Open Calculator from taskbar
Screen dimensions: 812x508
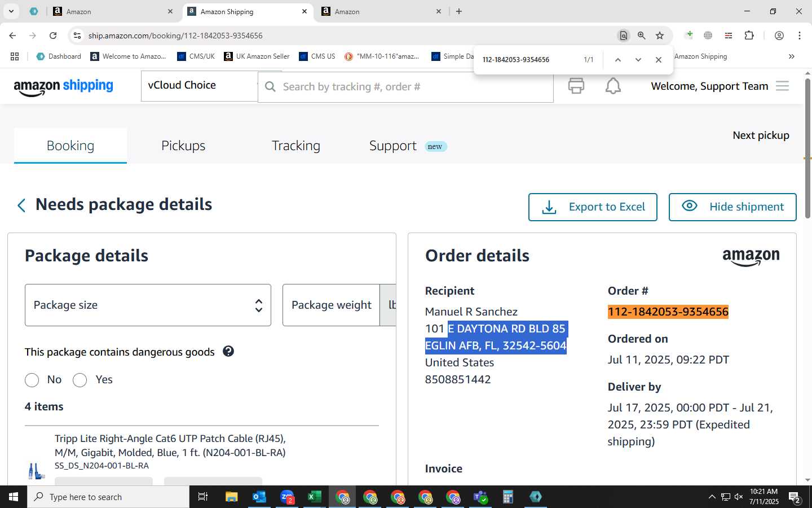[x=508, y=497]
